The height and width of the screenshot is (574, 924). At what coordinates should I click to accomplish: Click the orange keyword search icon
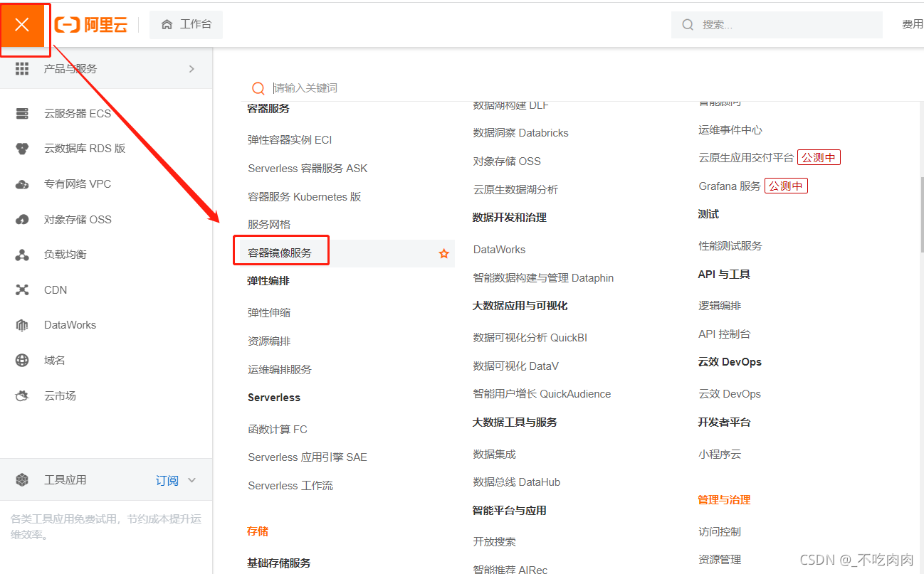[x=258, y=88]
